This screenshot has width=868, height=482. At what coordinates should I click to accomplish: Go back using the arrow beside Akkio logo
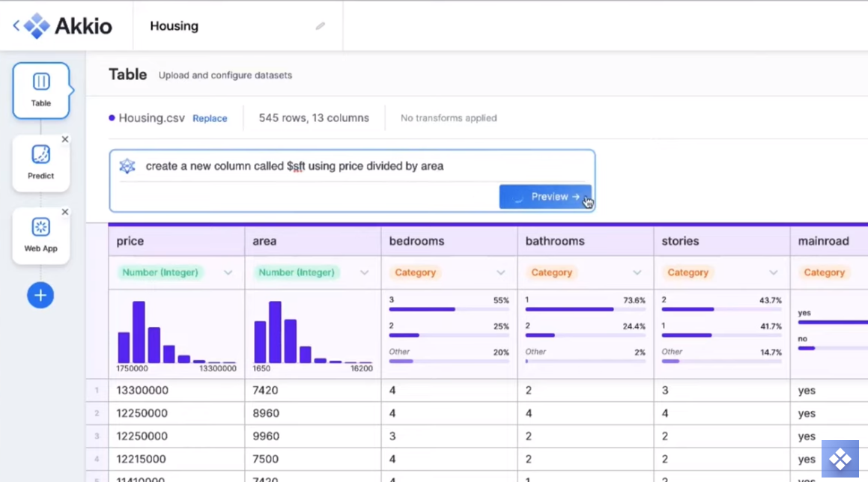(16, 25)
